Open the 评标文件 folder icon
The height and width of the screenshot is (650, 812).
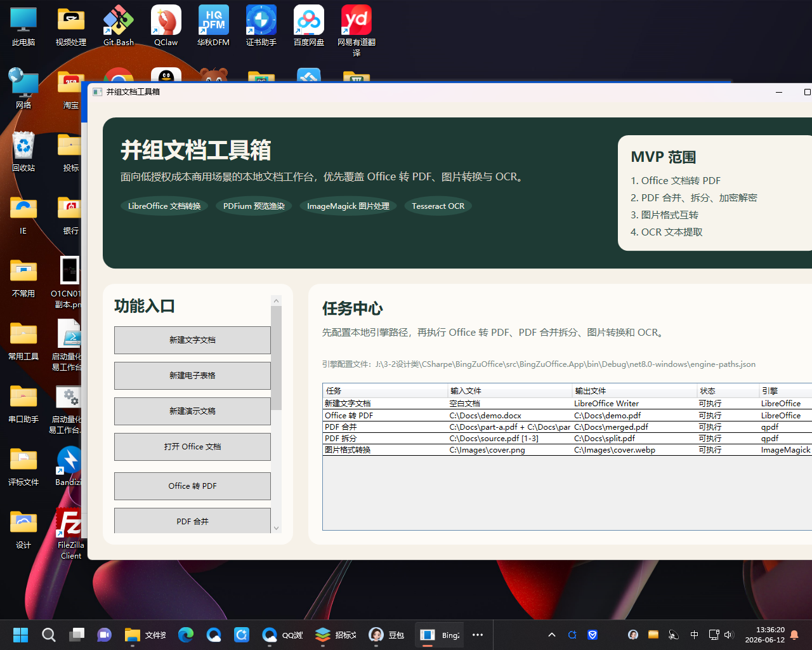[23, 466]
